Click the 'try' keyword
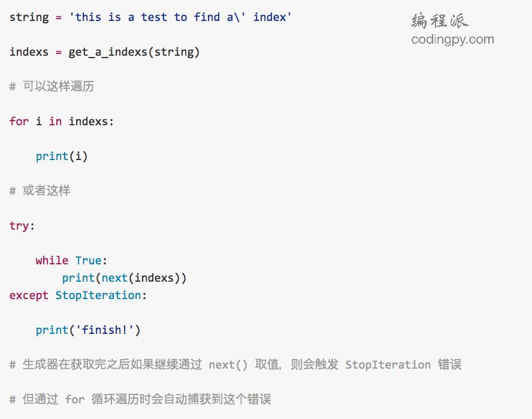 point(19,226)
